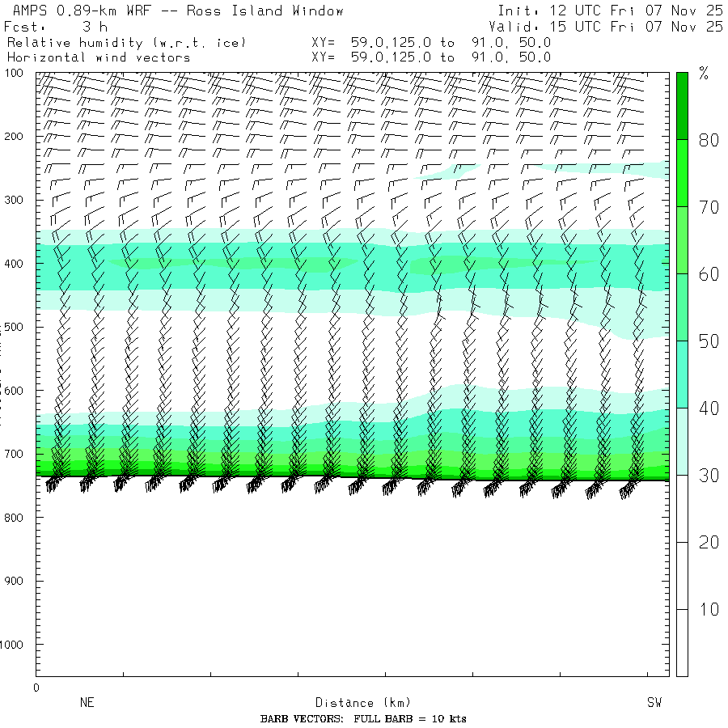
Task: Click the 'Horizontal wind vectors' label
Action: coord(99,57)
